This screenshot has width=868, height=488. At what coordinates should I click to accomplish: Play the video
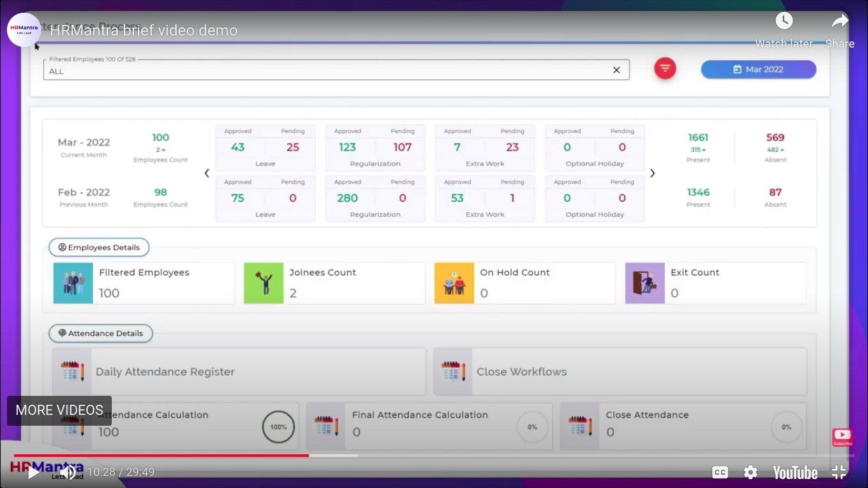click(x=34, y=472)
